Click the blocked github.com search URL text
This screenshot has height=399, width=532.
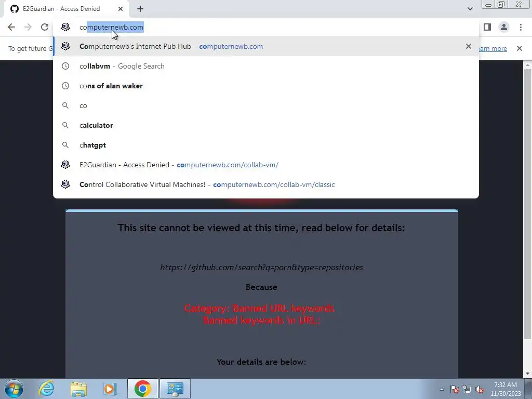(262, 268)
